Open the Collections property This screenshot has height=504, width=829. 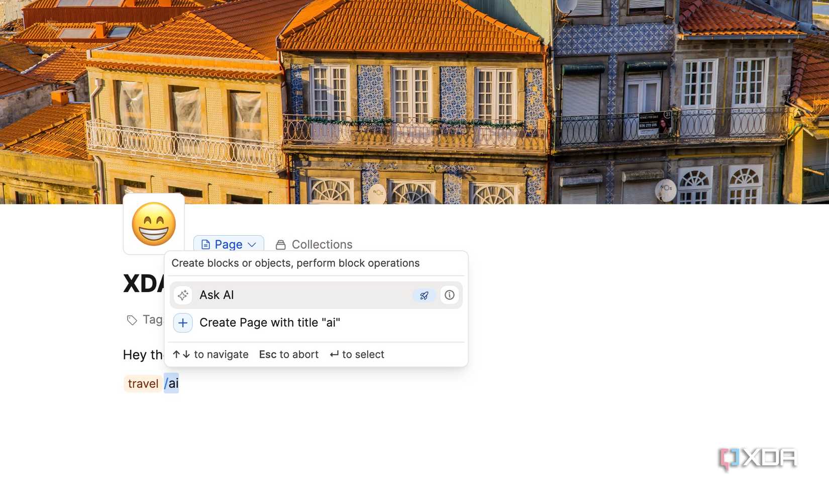322,245
